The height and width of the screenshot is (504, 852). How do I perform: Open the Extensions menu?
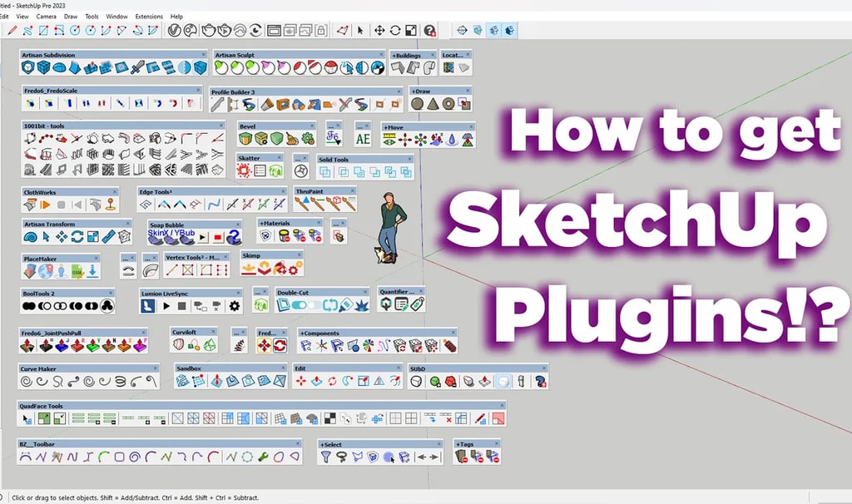click(149, 17)
